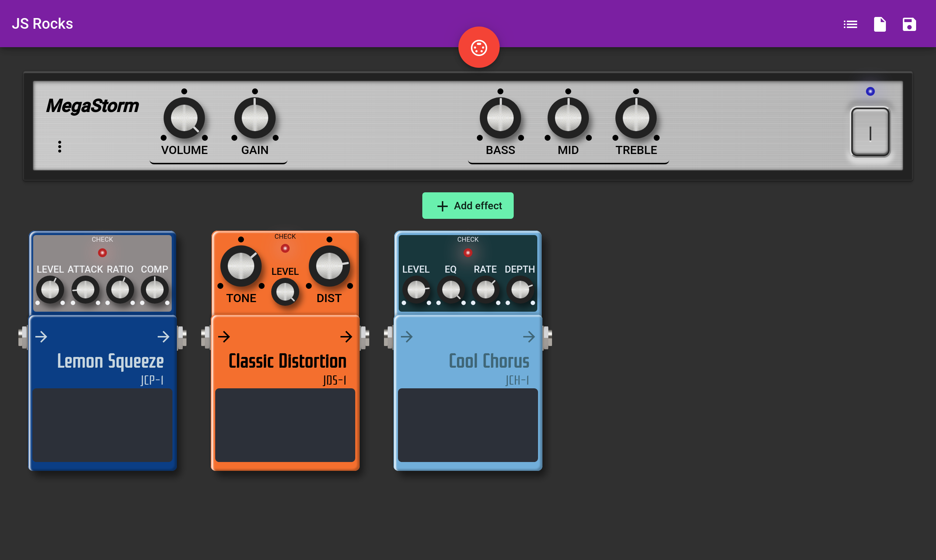The width and height of the screenshot is (936, 560).
Task: Click the JS Rocks app title
Action: tap(42, 24)
